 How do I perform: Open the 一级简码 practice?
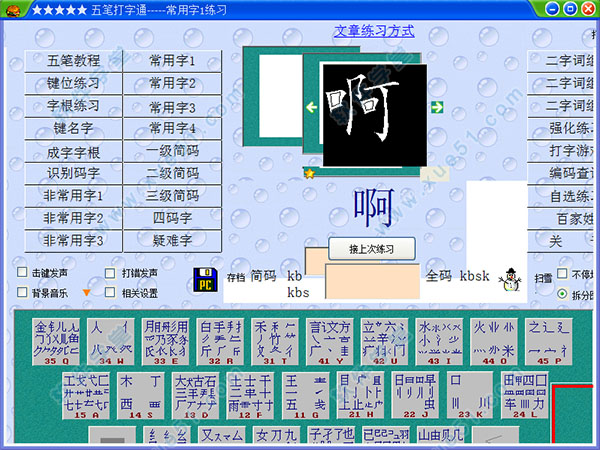click(x=172, y=151)
